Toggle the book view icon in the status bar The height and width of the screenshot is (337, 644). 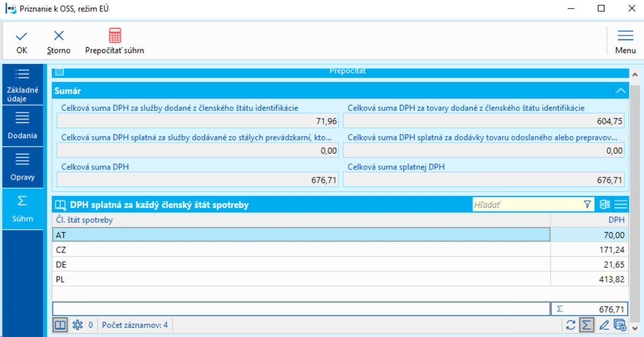(60, 325)
